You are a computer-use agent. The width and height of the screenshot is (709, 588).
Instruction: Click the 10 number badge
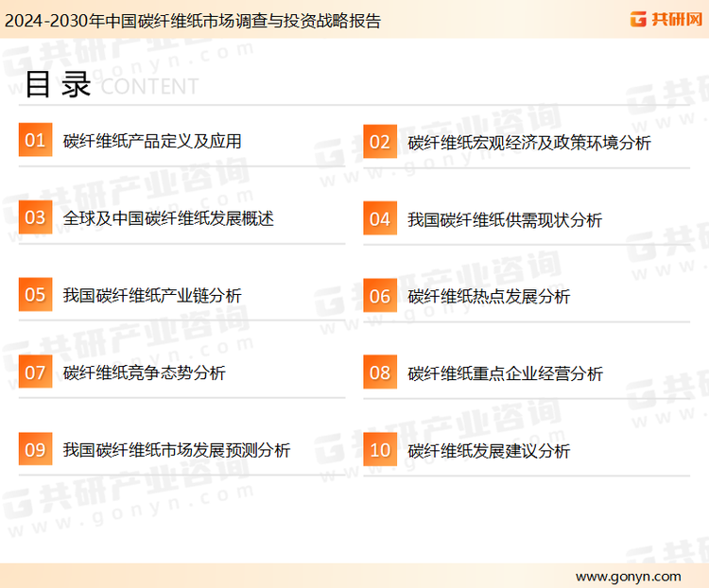click(380, 450)
